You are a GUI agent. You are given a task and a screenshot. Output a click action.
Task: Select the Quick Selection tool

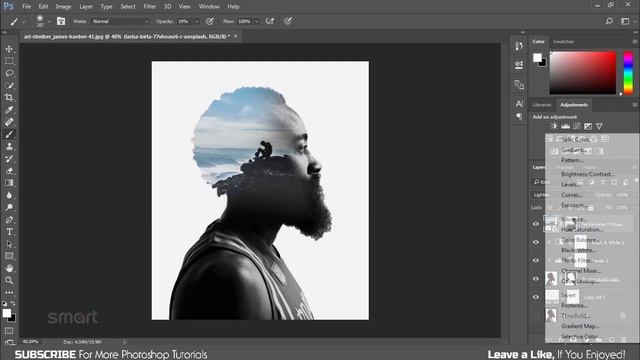click(9, 86)
